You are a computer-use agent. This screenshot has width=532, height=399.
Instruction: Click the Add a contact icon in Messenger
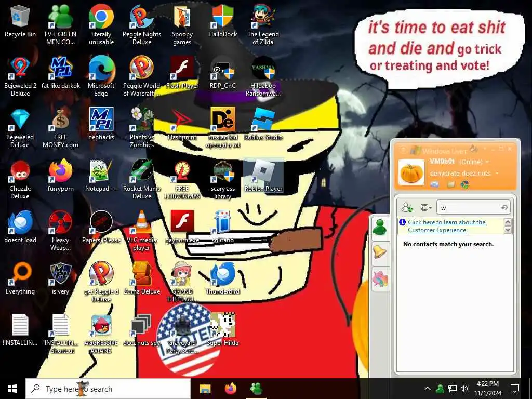(x=407, y=207)
